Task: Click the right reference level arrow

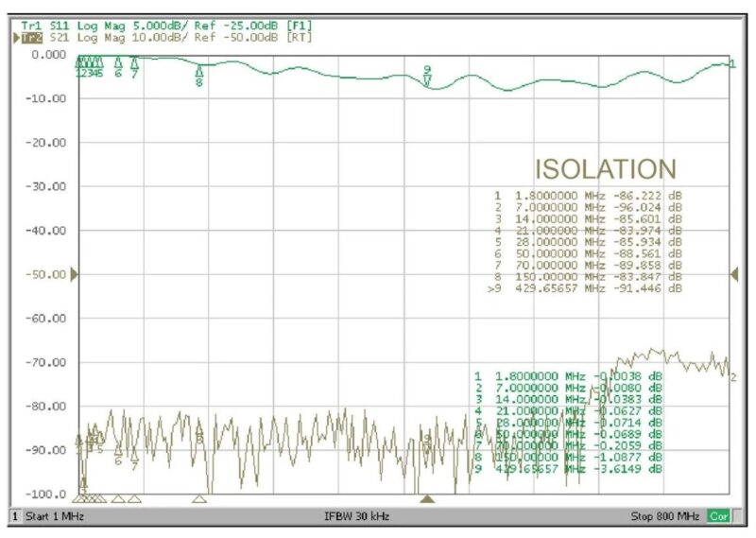Action: 733,274
